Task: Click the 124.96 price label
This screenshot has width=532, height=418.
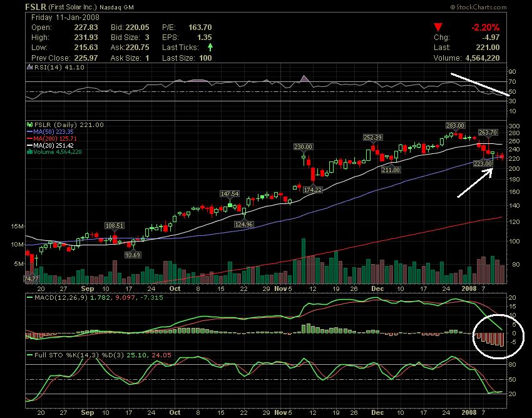Action: [243, 224]
